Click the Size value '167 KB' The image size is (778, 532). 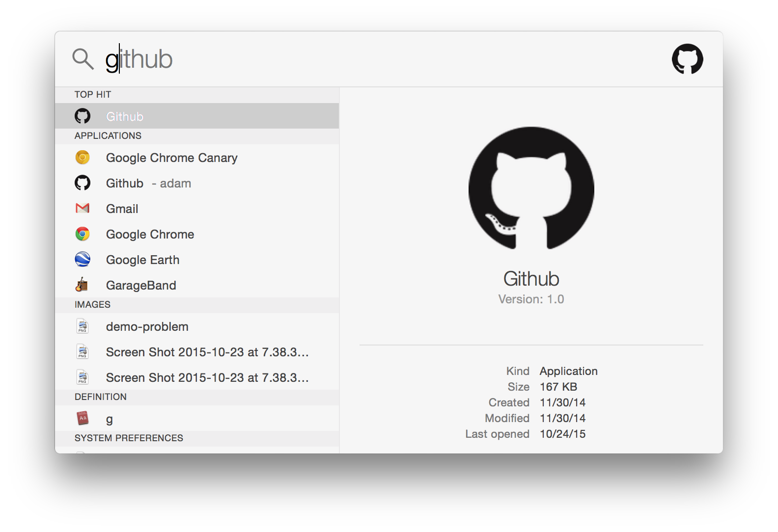click(x=558, y=387)
